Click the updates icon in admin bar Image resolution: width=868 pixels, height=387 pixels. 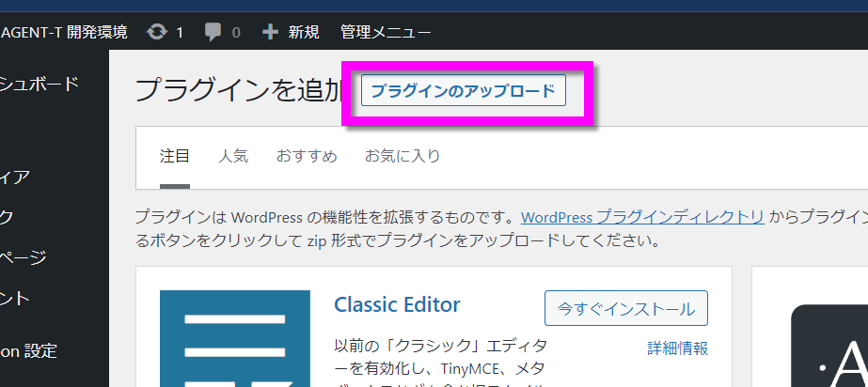(x=156, y=32)
